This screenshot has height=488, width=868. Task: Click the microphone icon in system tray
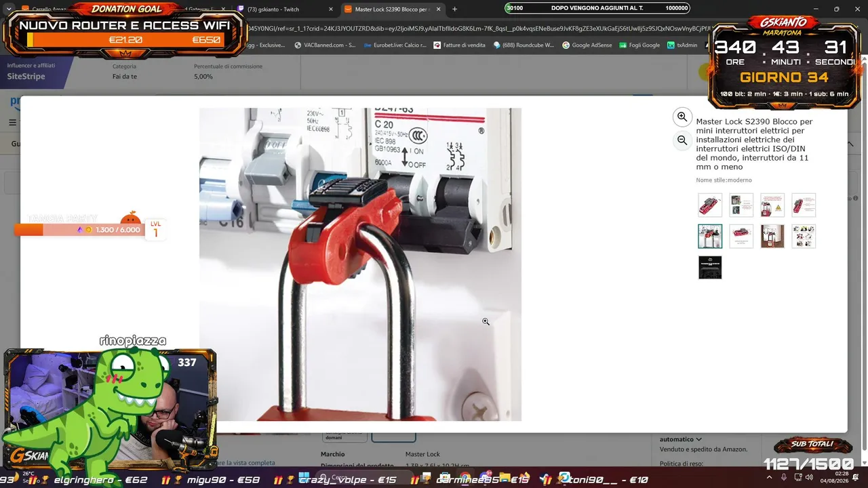[784, 477]
